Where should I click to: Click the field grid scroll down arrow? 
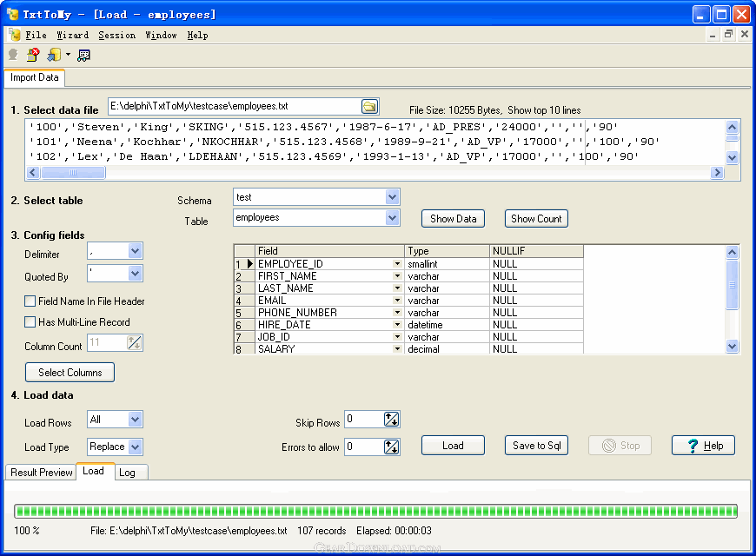click(x=732, y=347)
